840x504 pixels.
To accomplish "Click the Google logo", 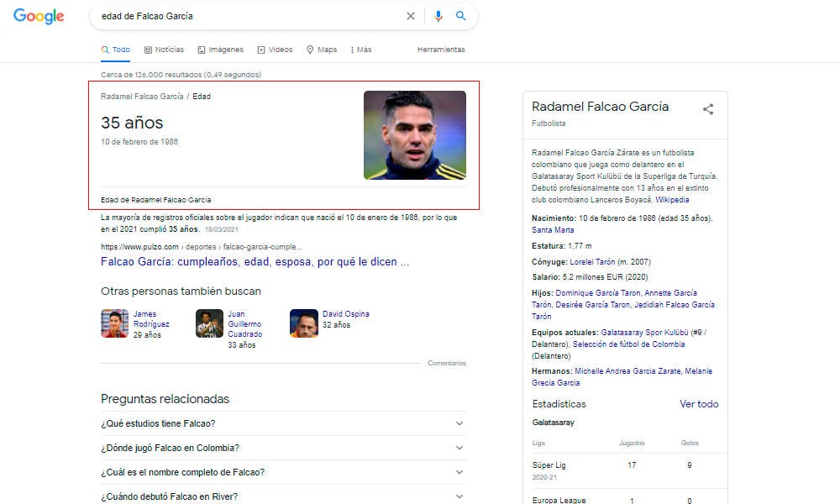I will (x=38, y=16).
